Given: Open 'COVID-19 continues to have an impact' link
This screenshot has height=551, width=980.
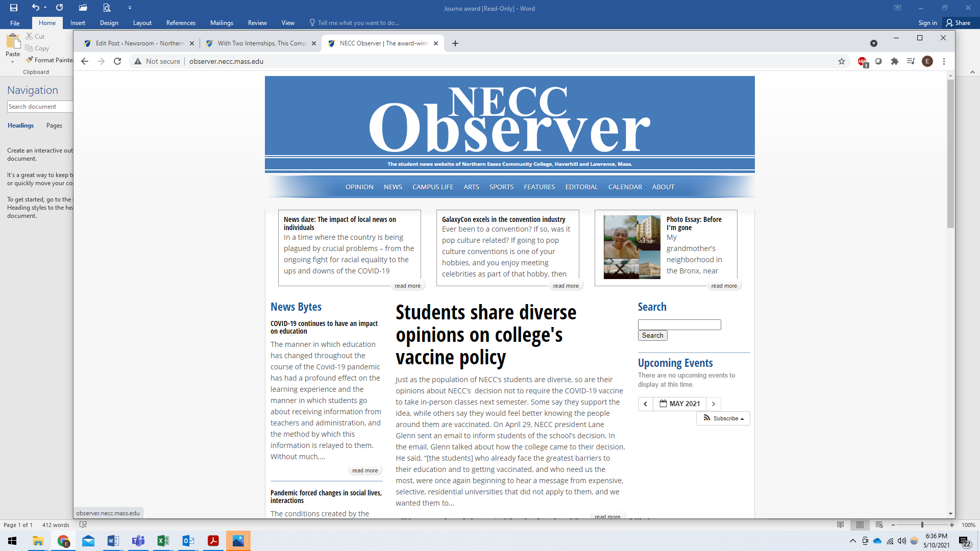Looking at the screenshot, I should [x=324, y=327].
